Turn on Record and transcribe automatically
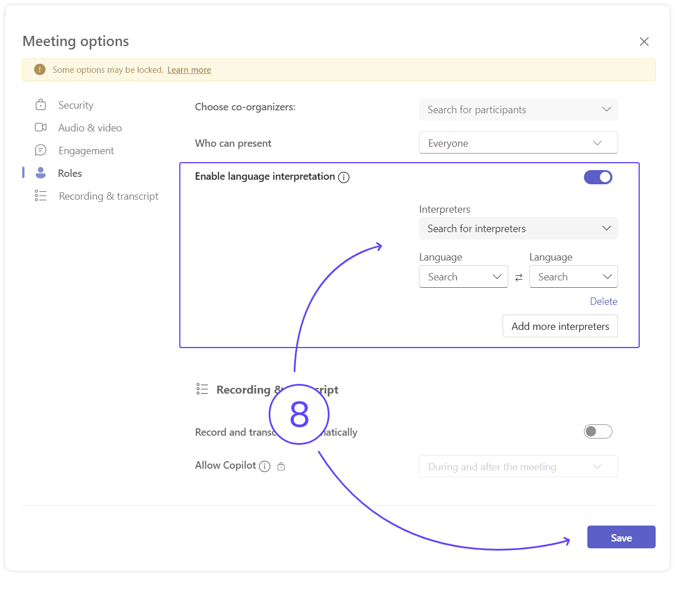Image resolution: width=675 pixels, height=616 pixels. point(598,431)
